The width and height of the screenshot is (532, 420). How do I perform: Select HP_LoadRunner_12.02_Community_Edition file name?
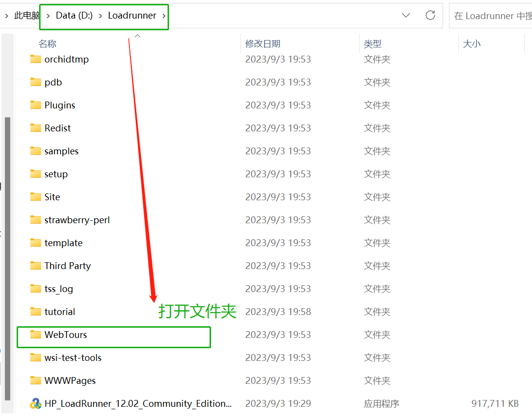tap(138, 403)
